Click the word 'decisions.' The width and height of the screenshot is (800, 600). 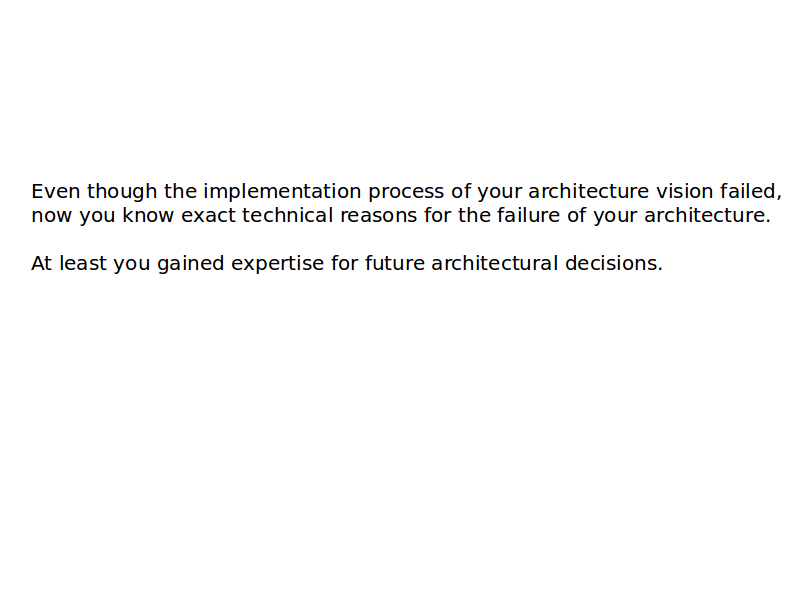(614, 263)
